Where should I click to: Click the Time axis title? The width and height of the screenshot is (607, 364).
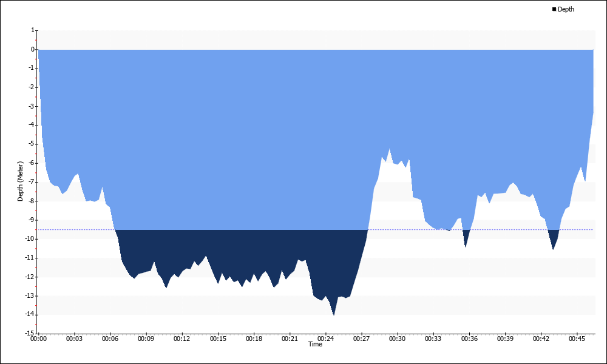[315, 344]
